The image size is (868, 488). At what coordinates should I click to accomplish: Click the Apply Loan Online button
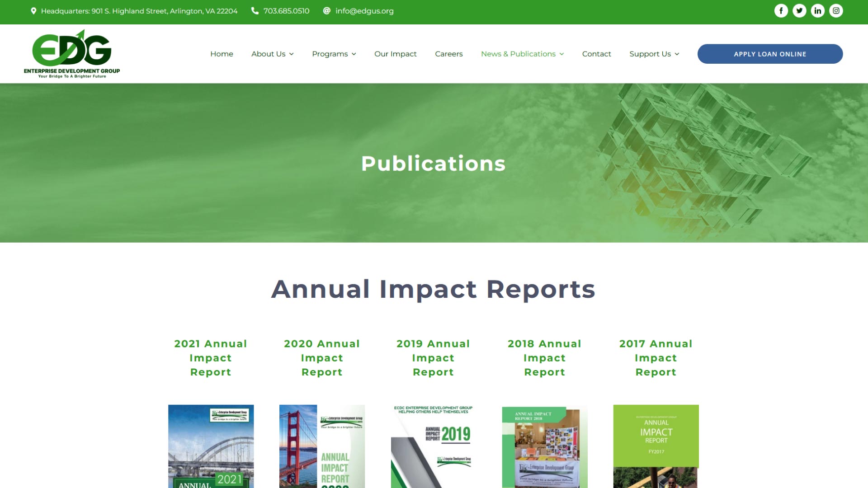(770, 54)
